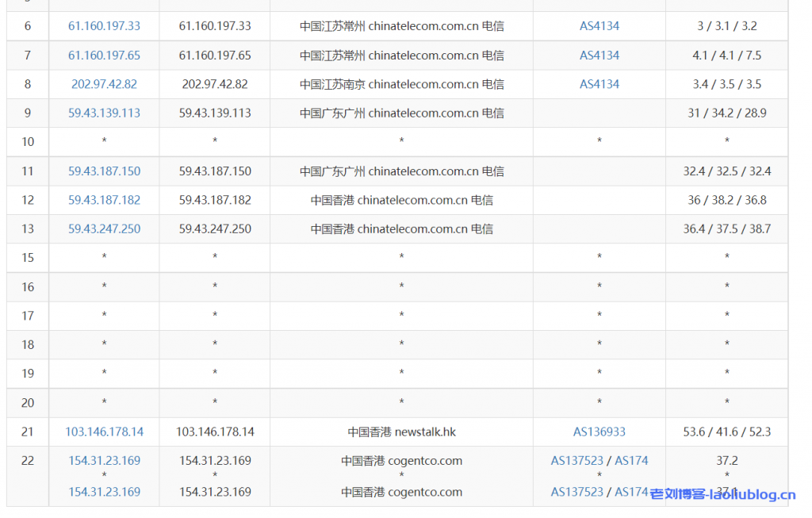Click the upper AS137523 link in hop 22
The image size is (812, 518).
[576, 461]
